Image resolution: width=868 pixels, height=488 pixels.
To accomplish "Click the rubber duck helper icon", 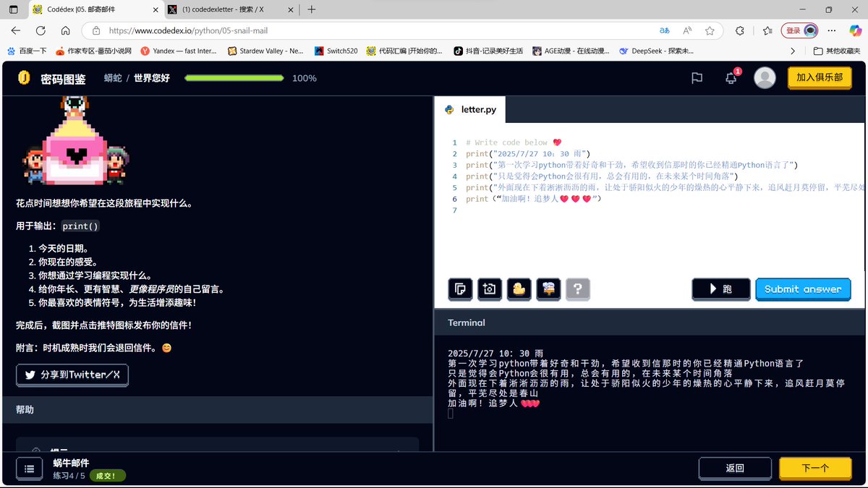I will click(519, 289).
